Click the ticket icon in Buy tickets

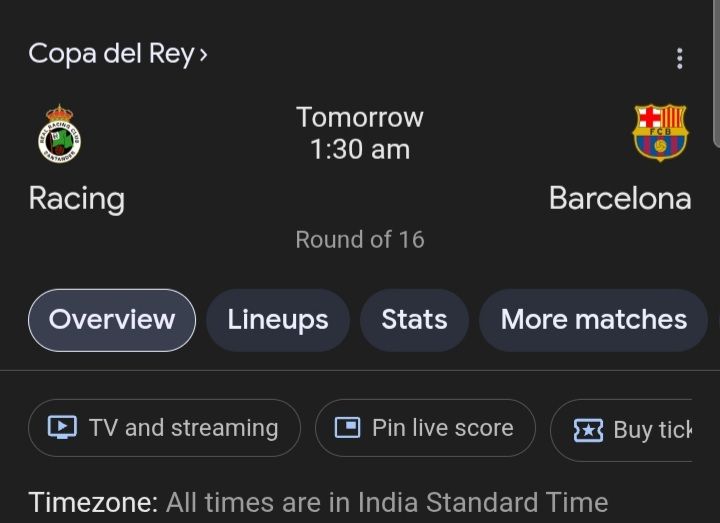(x=588, y=430)
